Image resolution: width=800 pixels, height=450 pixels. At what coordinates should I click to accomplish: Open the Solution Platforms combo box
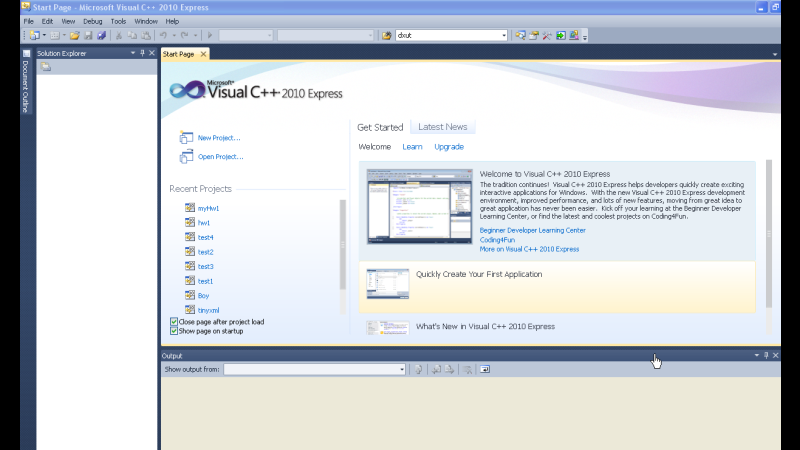pos(326,35)
